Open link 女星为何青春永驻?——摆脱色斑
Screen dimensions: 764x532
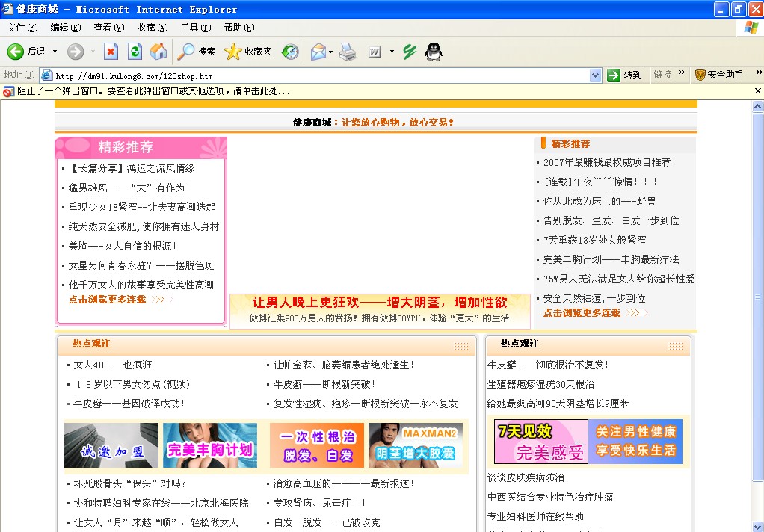coord(141,265)
